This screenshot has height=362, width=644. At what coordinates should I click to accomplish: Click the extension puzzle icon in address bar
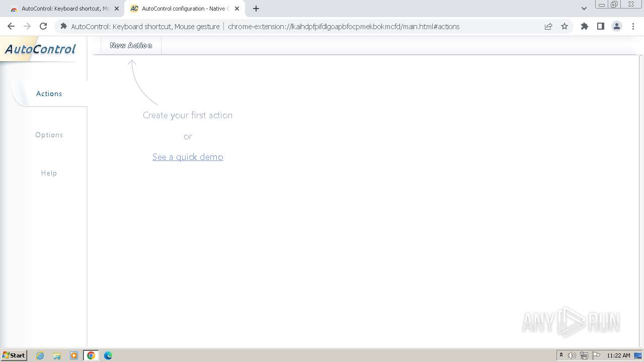pos(63,26)
